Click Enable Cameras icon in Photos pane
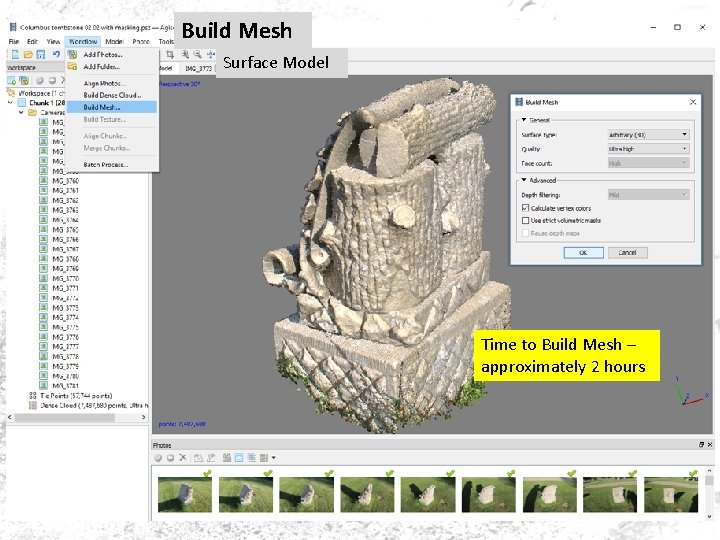Image resolution: width=720 pixels, height=540 pixels. (x=158, y=458)
